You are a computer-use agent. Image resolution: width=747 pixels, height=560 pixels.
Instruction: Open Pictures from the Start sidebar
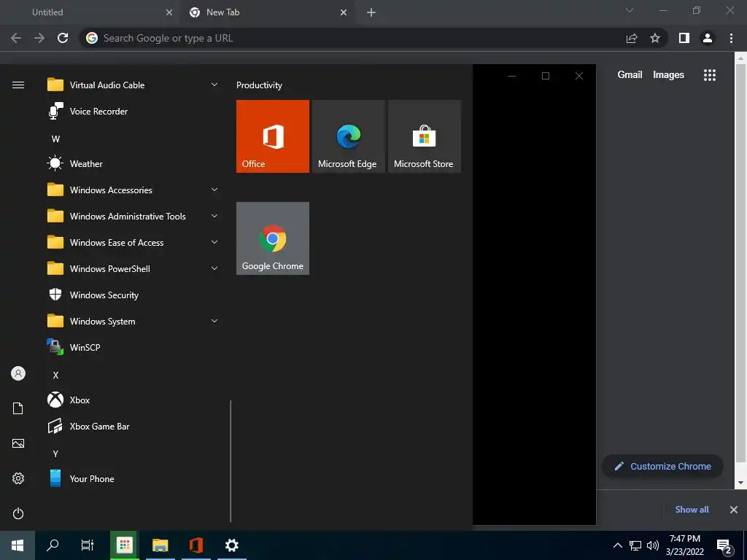18,443
